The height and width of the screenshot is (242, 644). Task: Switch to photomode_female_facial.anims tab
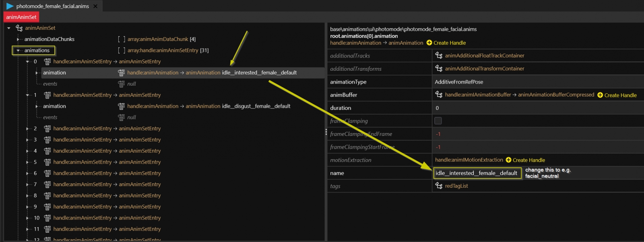pyautogui.click(x=52, y=6)
